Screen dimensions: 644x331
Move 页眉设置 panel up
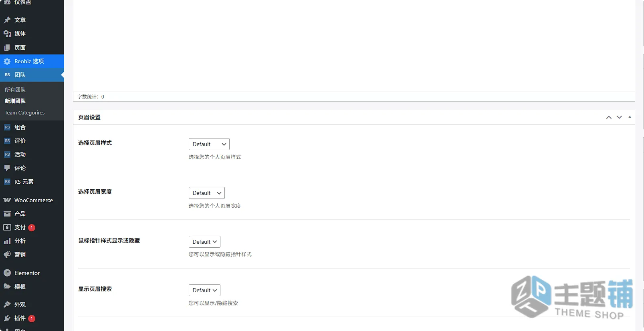click(609, 117)
